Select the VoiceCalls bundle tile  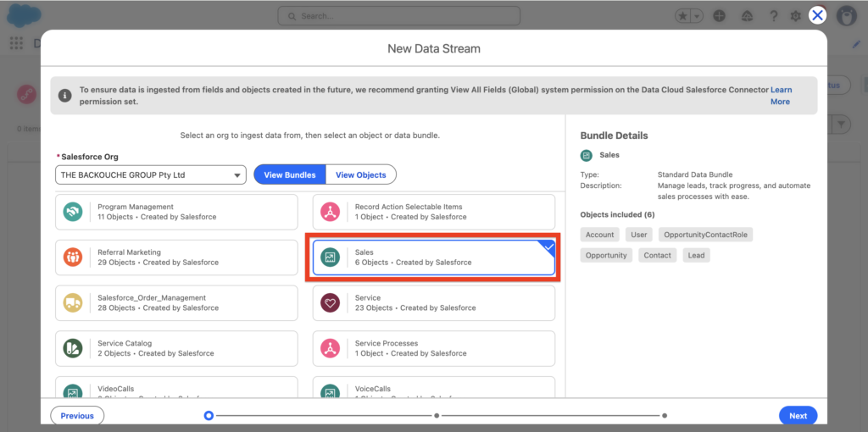(x=433, y=389)
